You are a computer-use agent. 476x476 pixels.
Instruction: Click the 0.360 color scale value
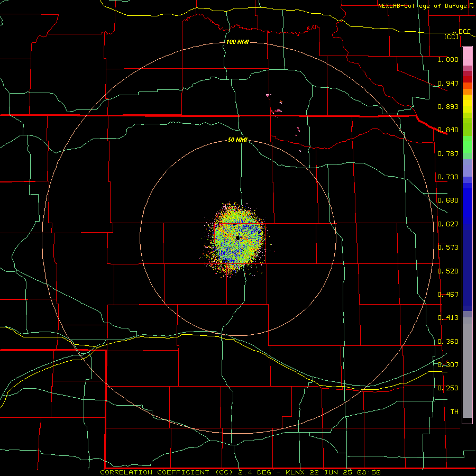pos(448,342)
